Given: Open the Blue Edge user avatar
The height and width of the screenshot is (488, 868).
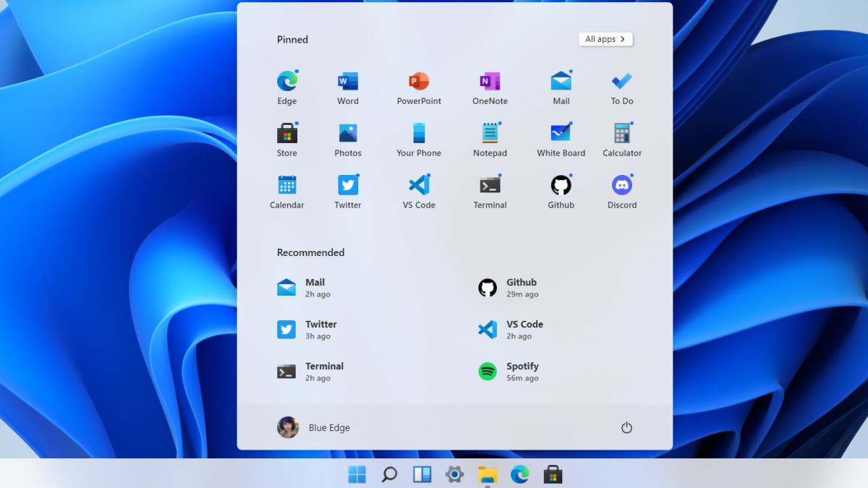Looking at the screenshot, I should [288, 427].
